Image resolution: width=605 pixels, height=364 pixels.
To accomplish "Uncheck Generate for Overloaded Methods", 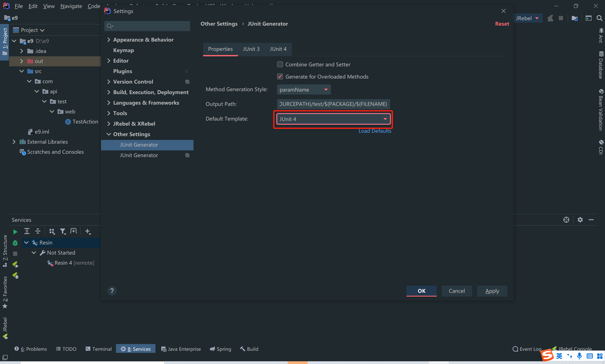I will click(x=280, y=76).
